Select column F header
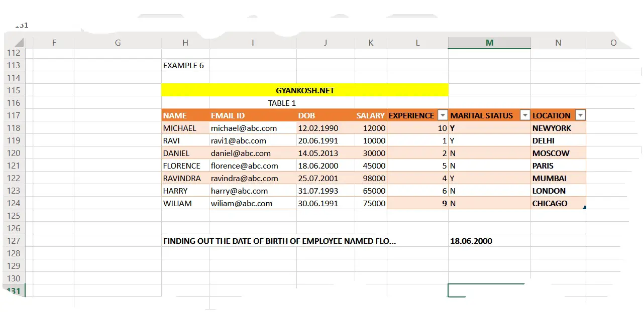 pyautogui.click(x=54, y=43)
